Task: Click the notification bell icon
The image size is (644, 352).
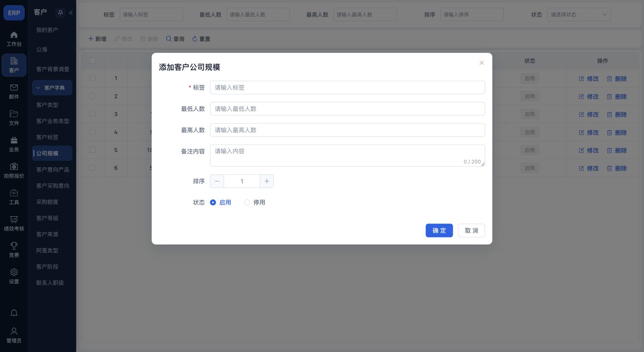Action: [x=14, y=313]
